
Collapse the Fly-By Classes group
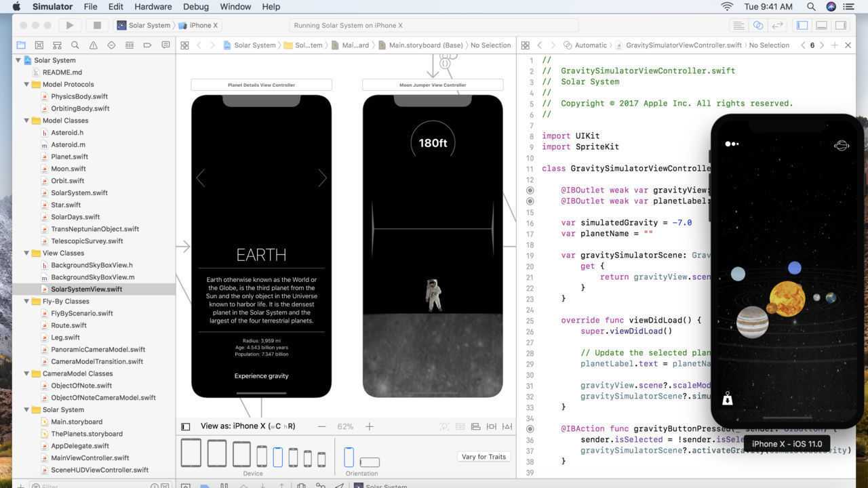click(27, 302)
